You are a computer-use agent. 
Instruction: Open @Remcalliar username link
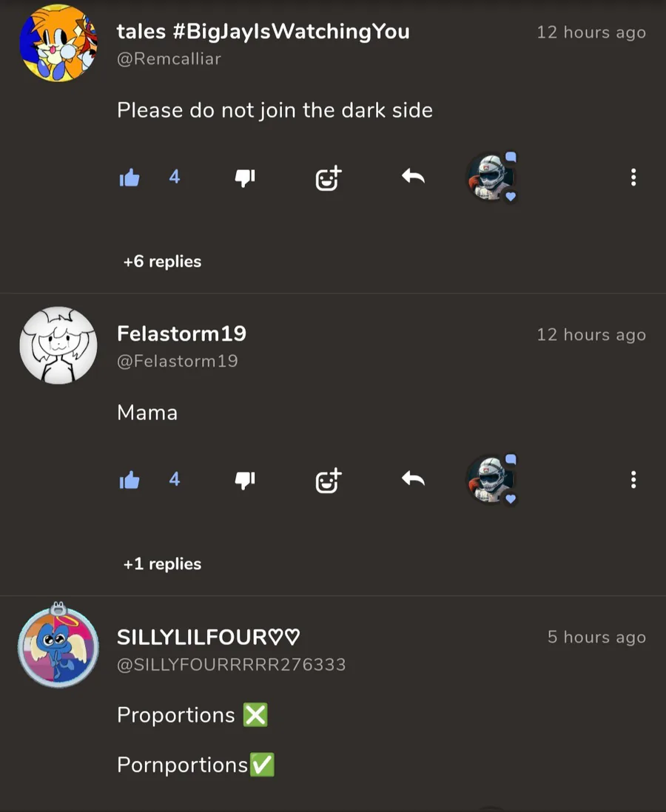click(x=169, y=59)
